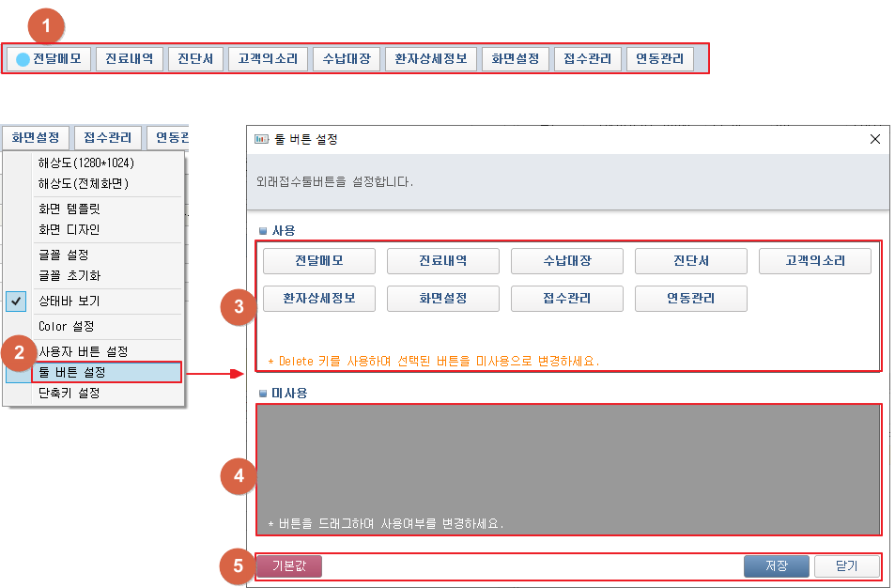This screenshot has height=588, width=895.
Task: Close 툴 버튼 설정 dialog with X
Action: pos(875,139)
